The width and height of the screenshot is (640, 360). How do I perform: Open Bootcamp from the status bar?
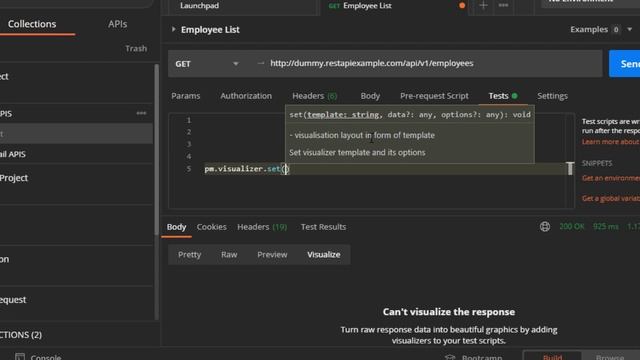pos(482,358)
